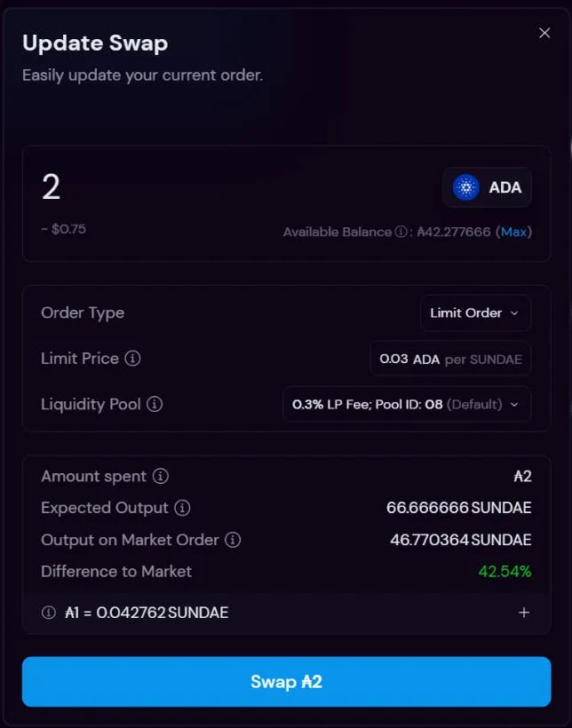Show Liquidity Pool info tooltip icon

[155, 404]
